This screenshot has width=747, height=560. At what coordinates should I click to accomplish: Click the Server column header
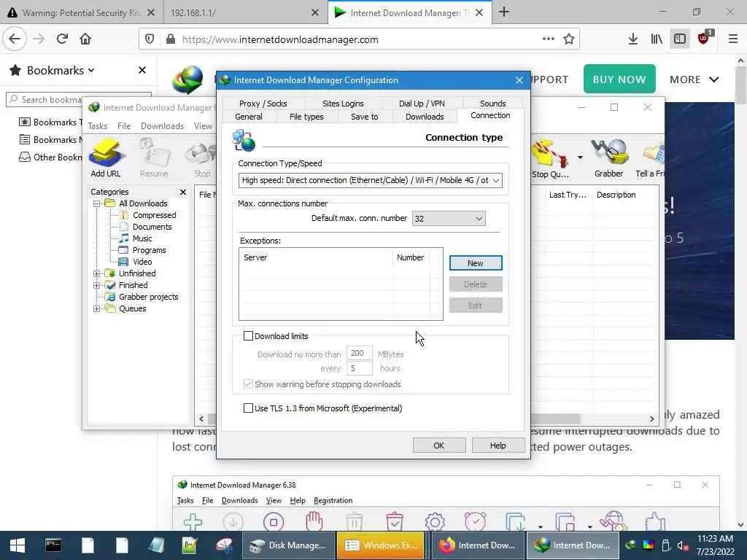point(317,257)
